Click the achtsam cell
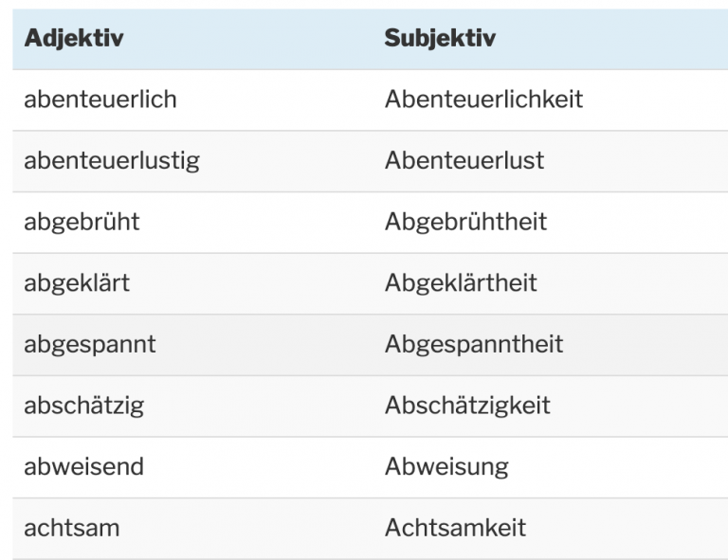The height and width of the screenshot is (560, 728). [72, 528]
